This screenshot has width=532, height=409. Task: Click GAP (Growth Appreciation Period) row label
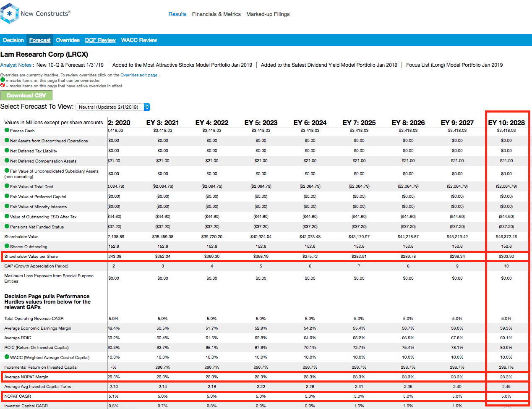tap(36, 266)
